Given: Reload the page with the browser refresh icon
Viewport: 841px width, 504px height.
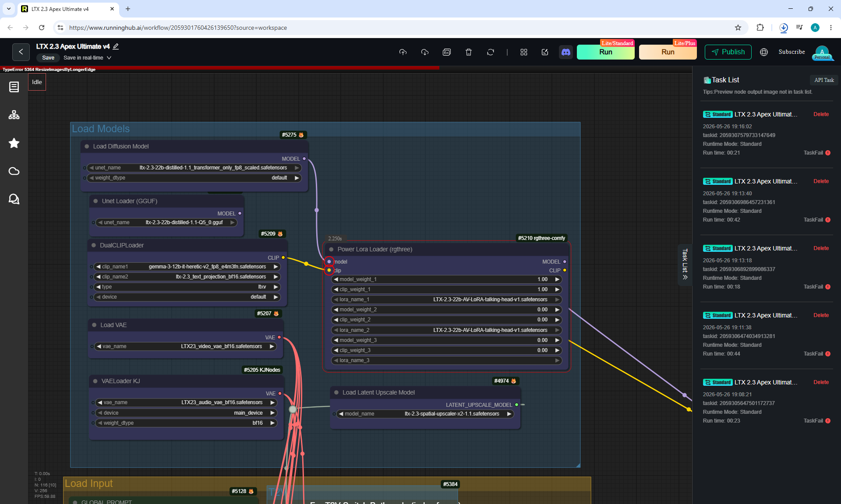Looking at the screenshot, I should [x=42, y=28].
